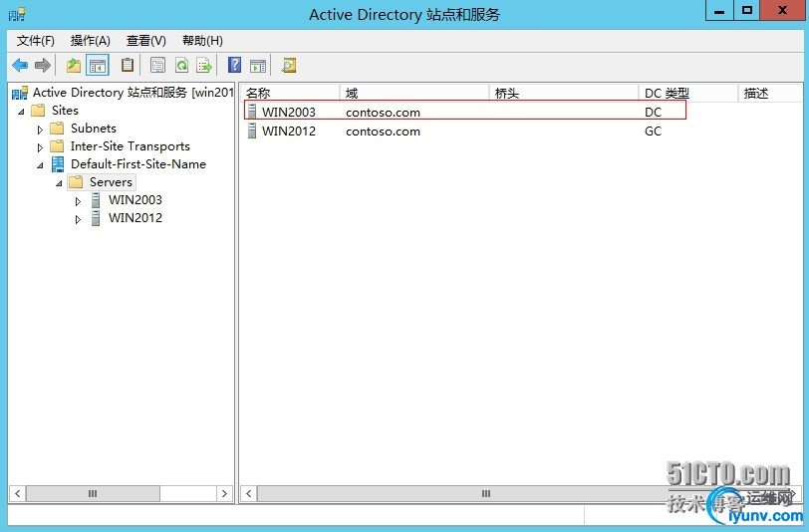
Task: Click the Default-First-Site-Name site icon
Action: tap(58, 164)
